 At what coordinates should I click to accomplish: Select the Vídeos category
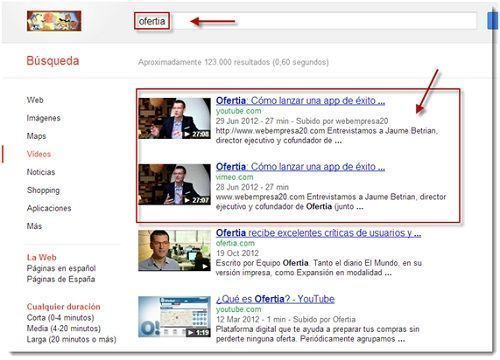click(x=39, y=154)
